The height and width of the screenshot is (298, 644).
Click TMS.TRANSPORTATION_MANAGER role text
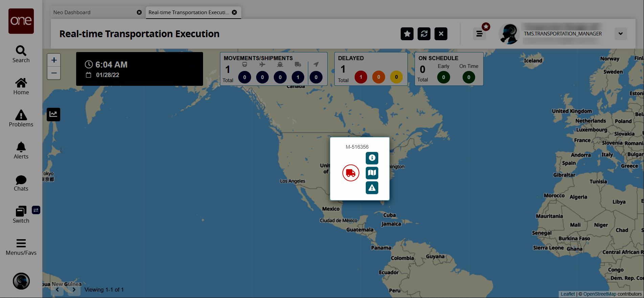pyautogui.click(x=563, y=34)
